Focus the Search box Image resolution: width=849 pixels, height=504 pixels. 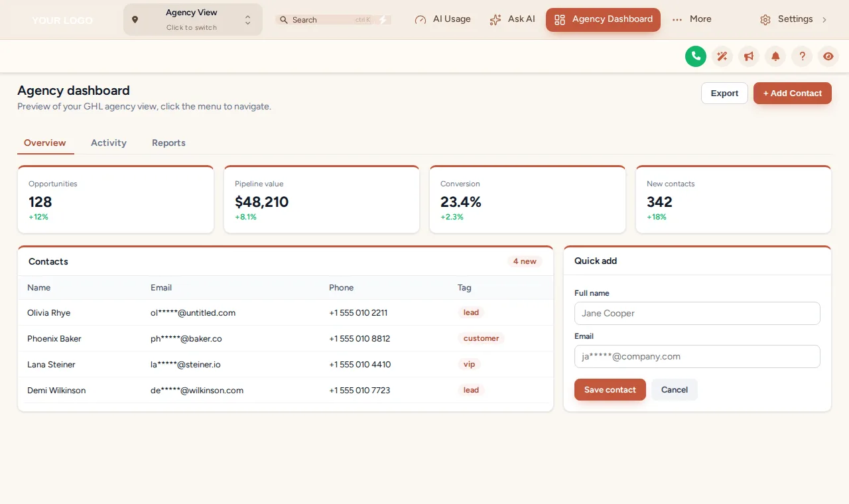[325, 20]
